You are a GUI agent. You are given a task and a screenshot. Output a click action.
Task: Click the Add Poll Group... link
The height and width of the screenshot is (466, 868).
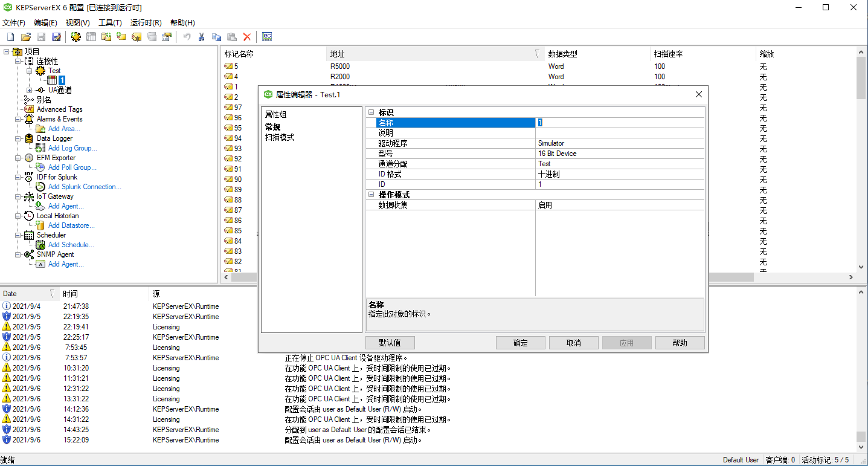point(72,167)
